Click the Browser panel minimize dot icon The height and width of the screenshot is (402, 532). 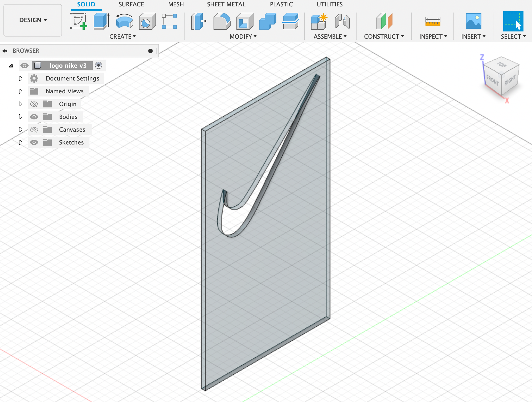[x=150, y=51]
